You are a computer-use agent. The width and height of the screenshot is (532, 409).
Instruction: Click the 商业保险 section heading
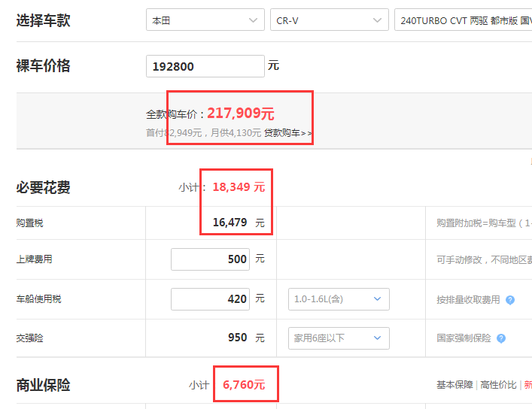(44, 385)
